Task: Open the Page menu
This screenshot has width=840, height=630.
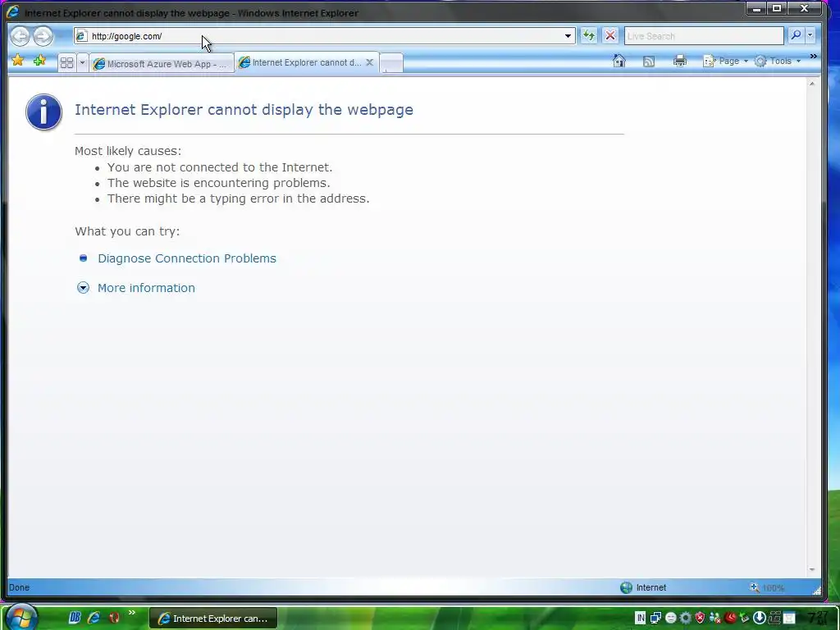Action: 725,61
